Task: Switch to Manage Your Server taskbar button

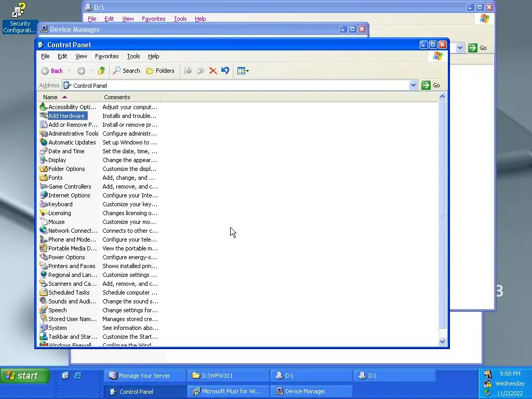Action: [x=144, y=376]
